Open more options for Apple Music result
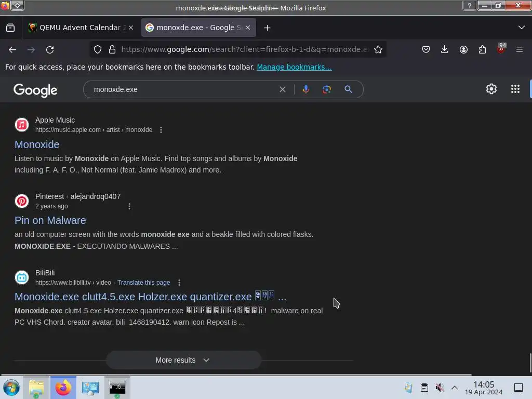 [161, 130]
